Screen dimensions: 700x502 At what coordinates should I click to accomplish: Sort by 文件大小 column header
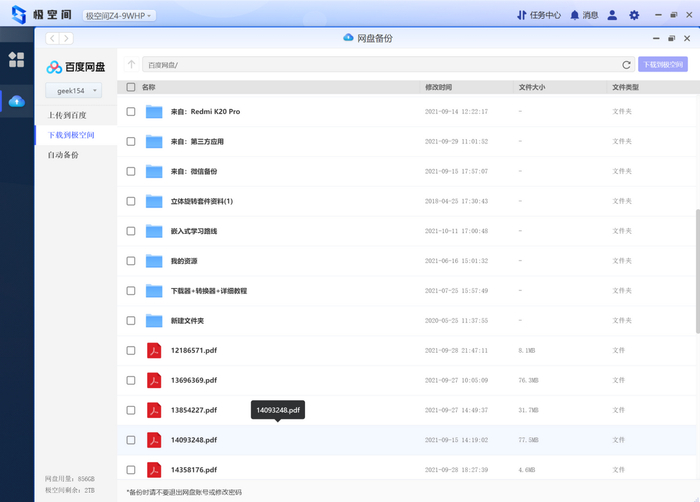[532, 87]
